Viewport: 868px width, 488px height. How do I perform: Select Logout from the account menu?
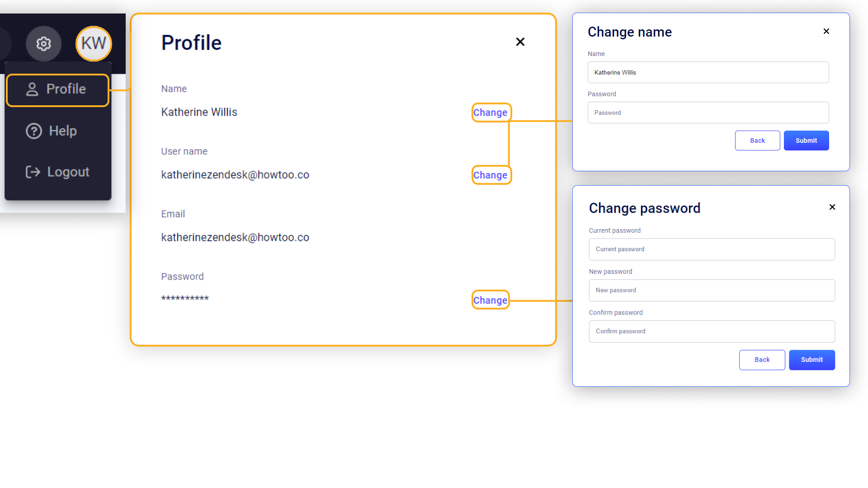(68, 172)
